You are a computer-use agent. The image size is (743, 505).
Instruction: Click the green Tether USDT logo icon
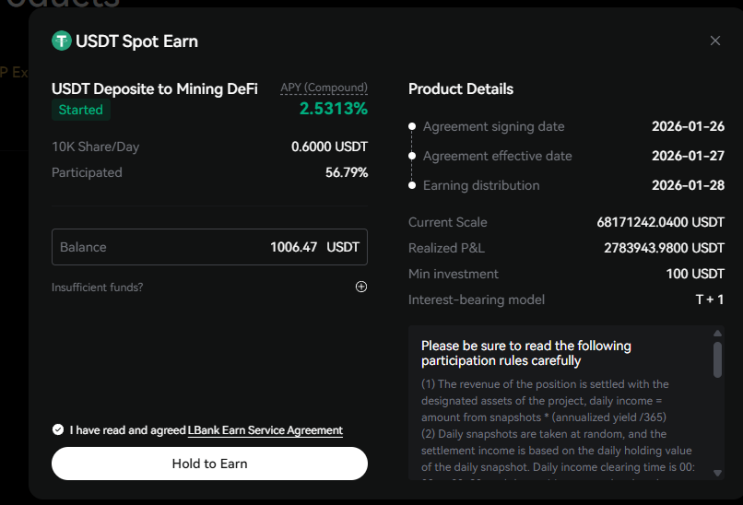62,41
